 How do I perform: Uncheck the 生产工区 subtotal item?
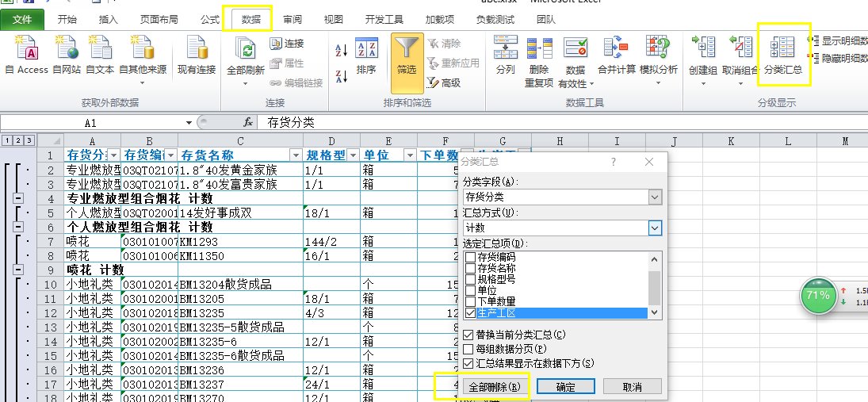[x=471, y=313]
